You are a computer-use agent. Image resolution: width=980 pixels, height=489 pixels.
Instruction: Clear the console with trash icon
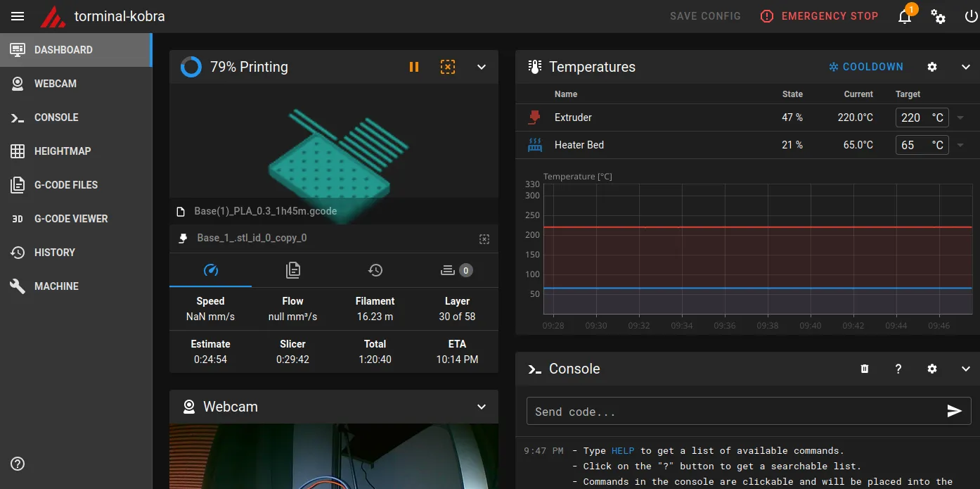coord(865,369)
